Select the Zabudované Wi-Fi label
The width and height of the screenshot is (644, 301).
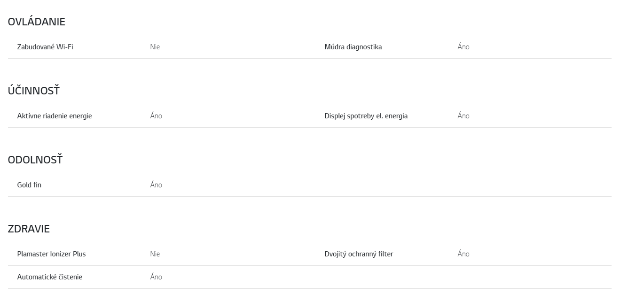point(45,47)
